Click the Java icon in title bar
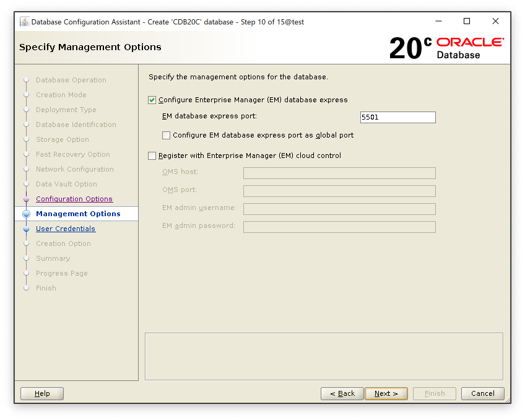The width and height of the screenshot is (525, 420). pos(25,22)
